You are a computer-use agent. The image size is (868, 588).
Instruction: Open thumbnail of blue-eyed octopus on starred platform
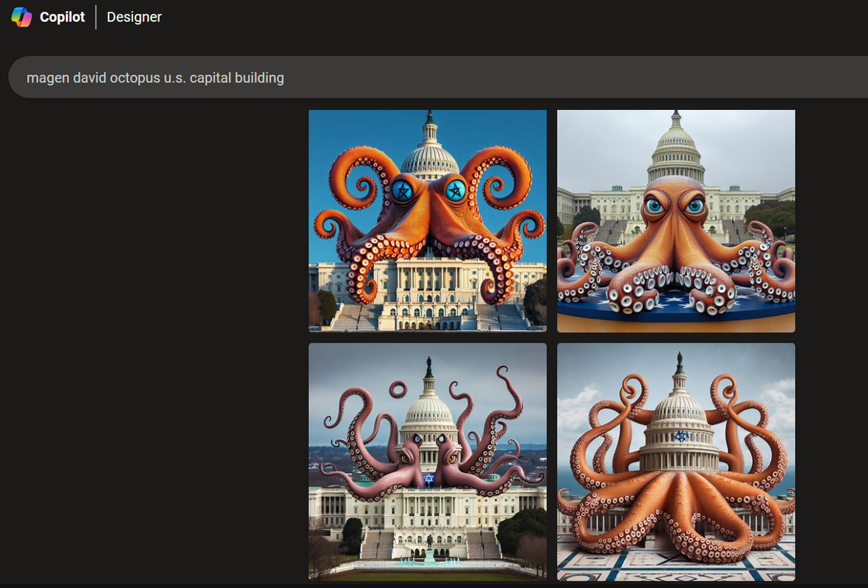(676, 221)
